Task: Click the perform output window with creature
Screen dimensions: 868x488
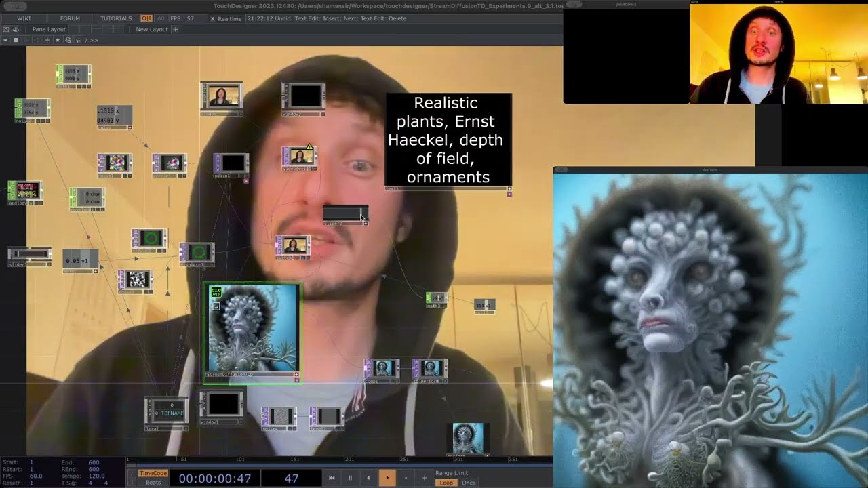Action: 710,329
